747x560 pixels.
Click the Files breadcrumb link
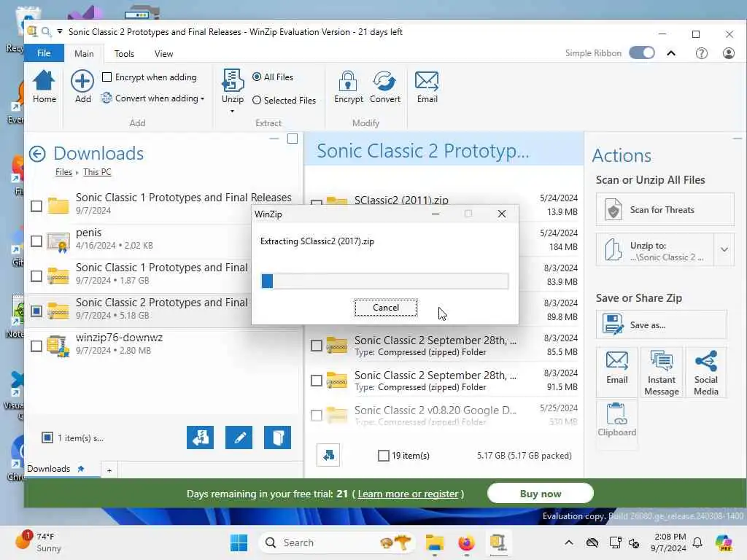pyautogui.click(x=64, y=172)
